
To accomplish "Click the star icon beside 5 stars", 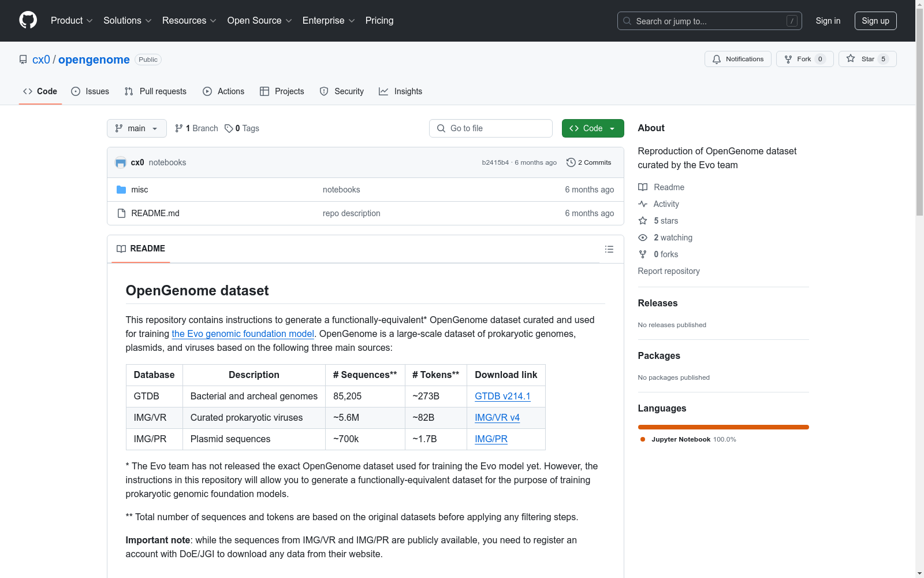I will pyautogui.click(x=643, y=221).
